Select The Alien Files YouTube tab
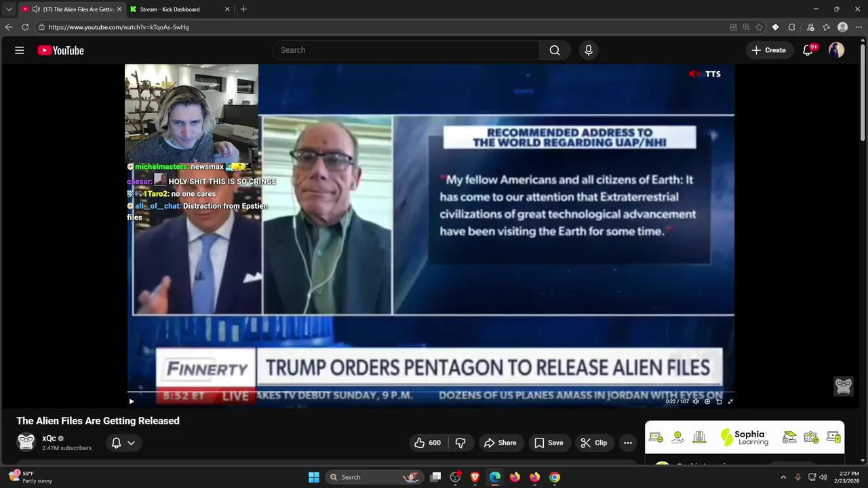The height and width of the screenshot is (488, 868). [x=71, y=9]
